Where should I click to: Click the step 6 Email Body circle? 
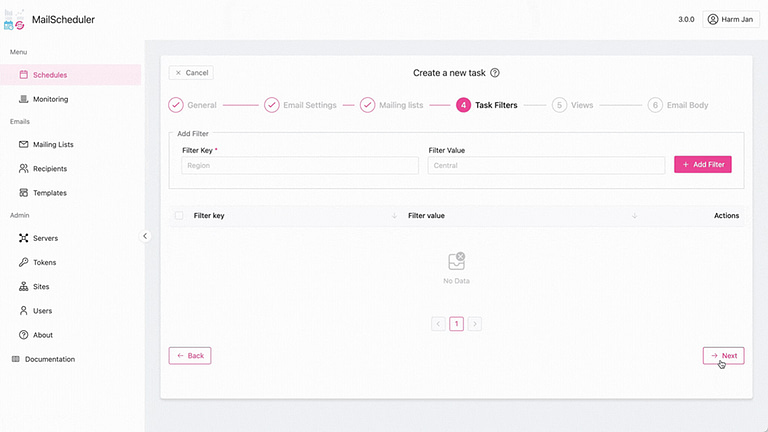(x=655, y=105)
